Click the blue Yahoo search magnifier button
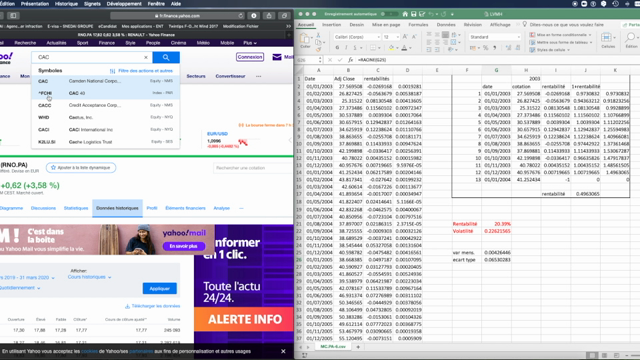The image size is (640, 360). (x=166, y=58)
